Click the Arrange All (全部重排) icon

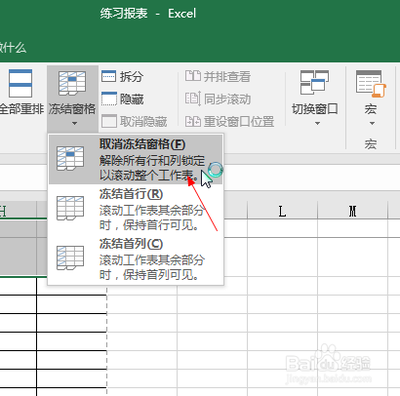[20, 83]
